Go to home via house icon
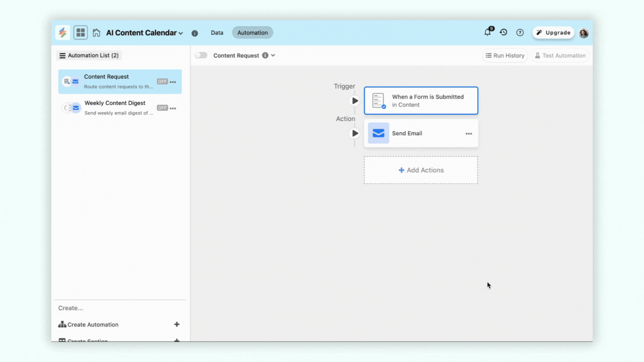The image size is (644, 362). [x=96, y=33]
